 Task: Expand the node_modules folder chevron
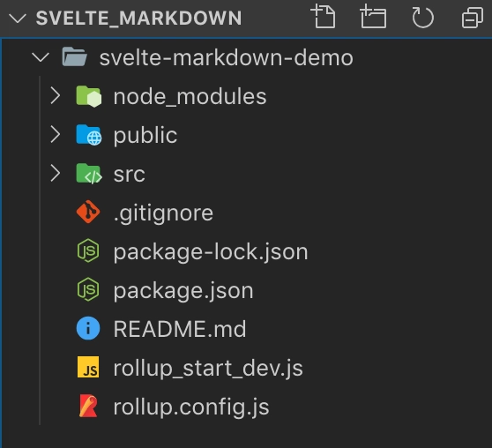pyautogui.click(x=56, y=96)
